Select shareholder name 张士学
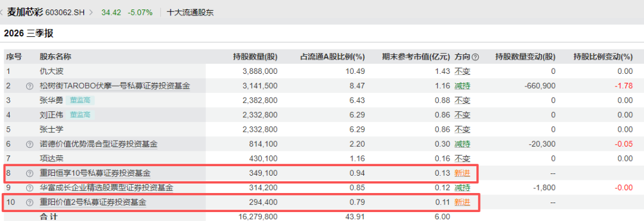644x221 pixels. tap(51, 130)
